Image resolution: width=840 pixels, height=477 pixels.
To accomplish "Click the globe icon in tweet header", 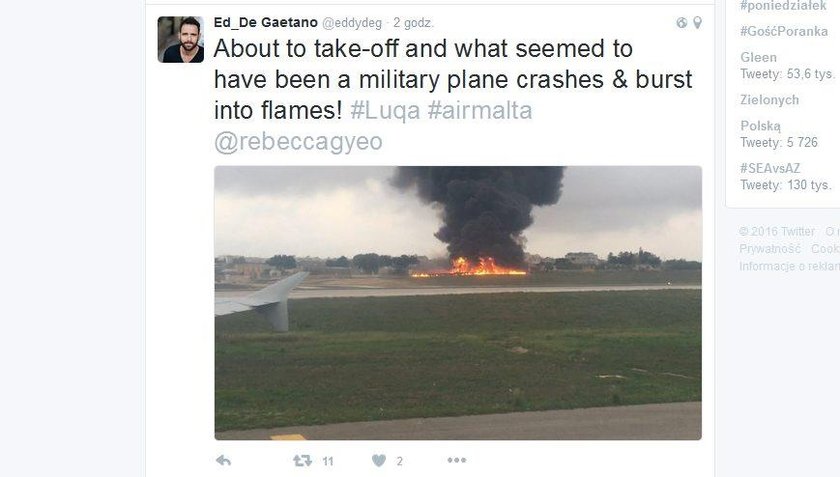I will pos(681,23).
